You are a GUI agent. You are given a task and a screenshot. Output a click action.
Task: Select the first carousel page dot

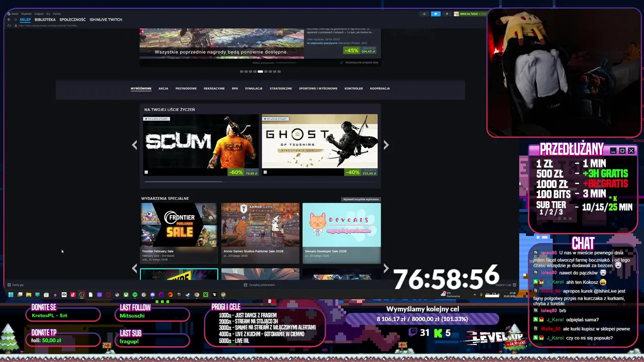pos(242,71)
